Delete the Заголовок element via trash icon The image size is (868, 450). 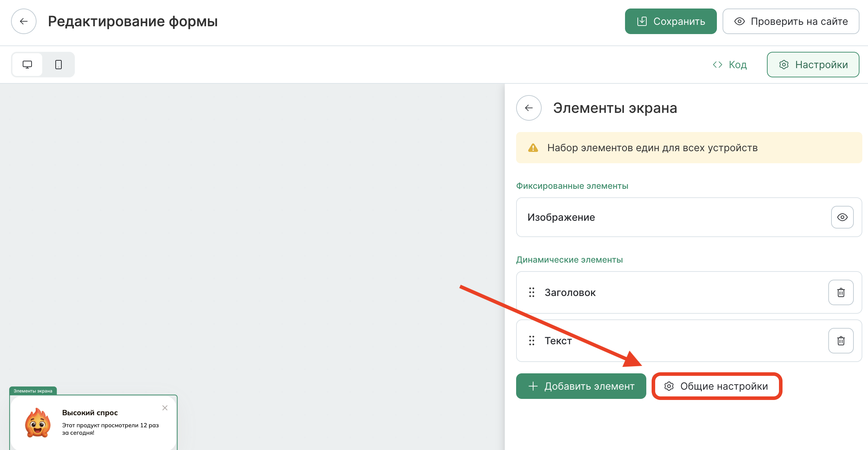tap(841, 292)
